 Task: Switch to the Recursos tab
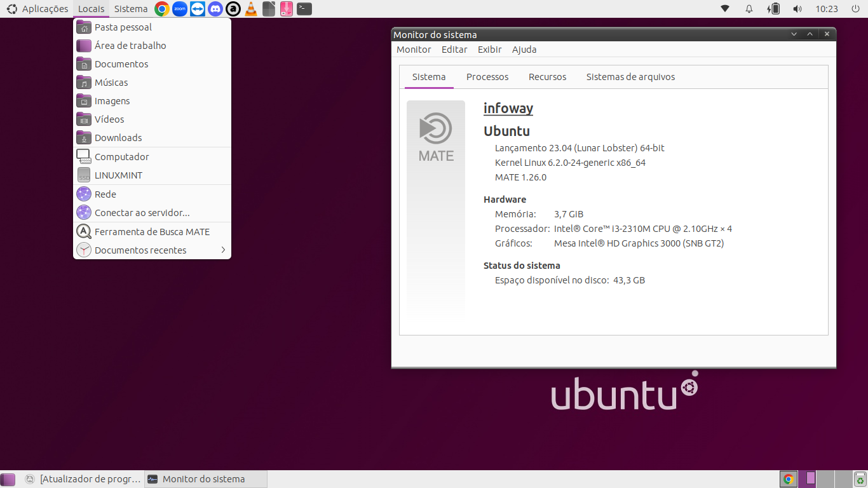point(547,77)
